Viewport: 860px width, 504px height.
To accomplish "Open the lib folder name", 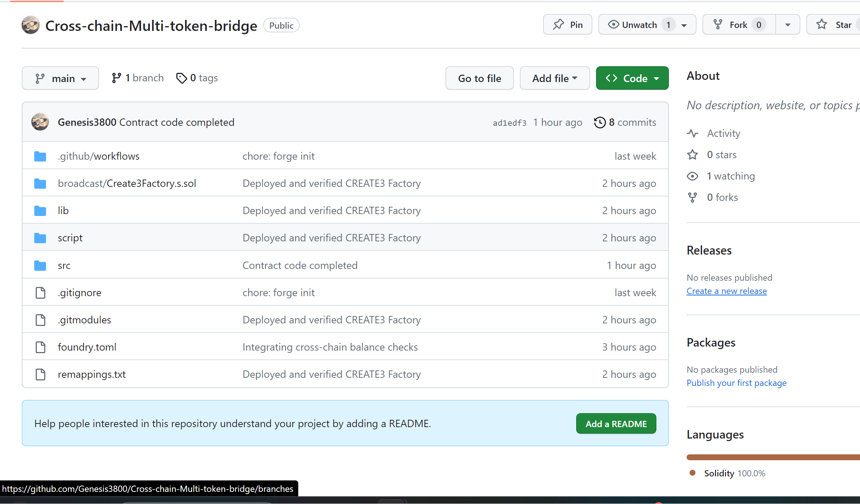I will click(63, 211).
